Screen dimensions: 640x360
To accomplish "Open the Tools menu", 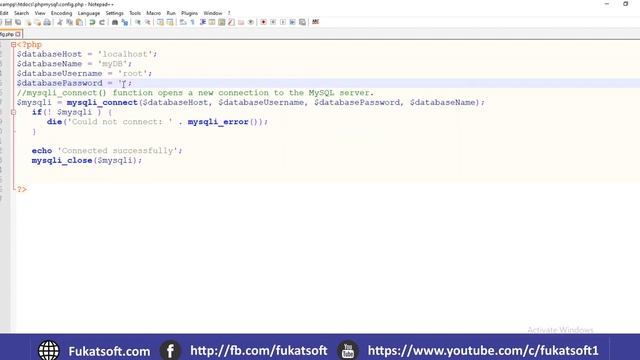I will [x=135, y=13].
